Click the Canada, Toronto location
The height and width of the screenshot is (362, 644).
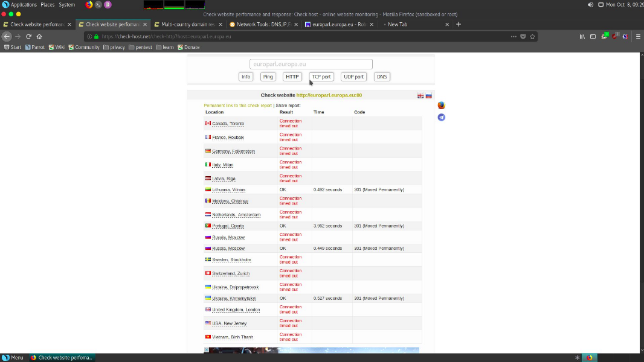pos(228,124)
